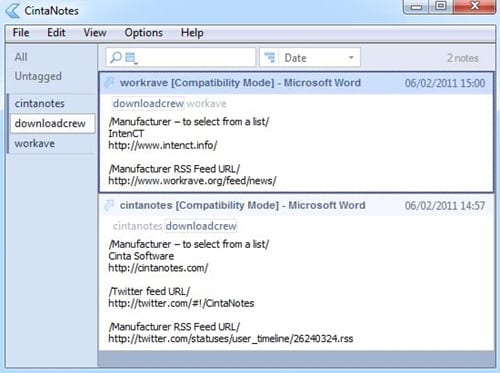
Task: Select the cintanotes tag in sidebar
Action: pyautogui.click(x=52, y=103)
